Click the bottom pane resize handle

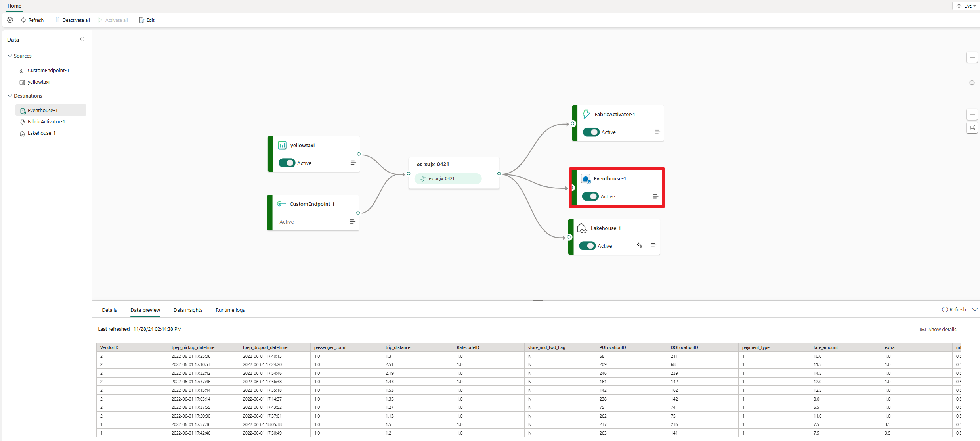click(538, 300)
